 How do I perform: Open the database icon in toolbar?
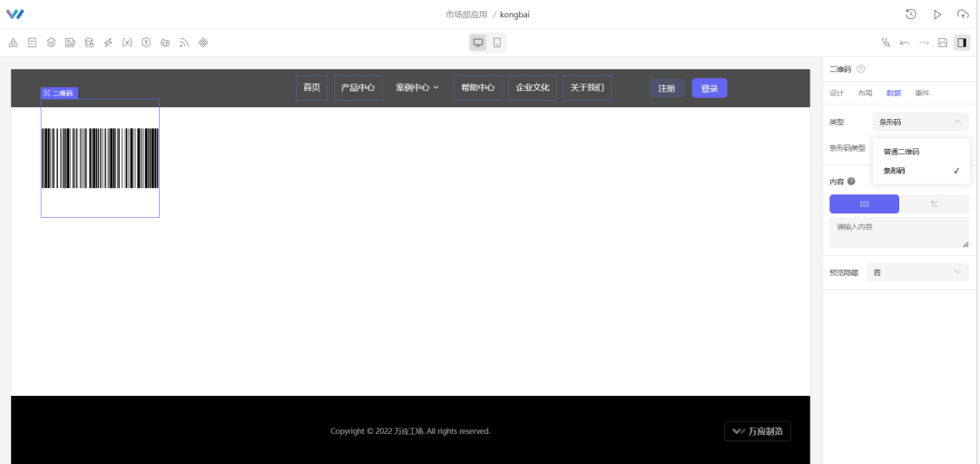(x=89, y=43)
